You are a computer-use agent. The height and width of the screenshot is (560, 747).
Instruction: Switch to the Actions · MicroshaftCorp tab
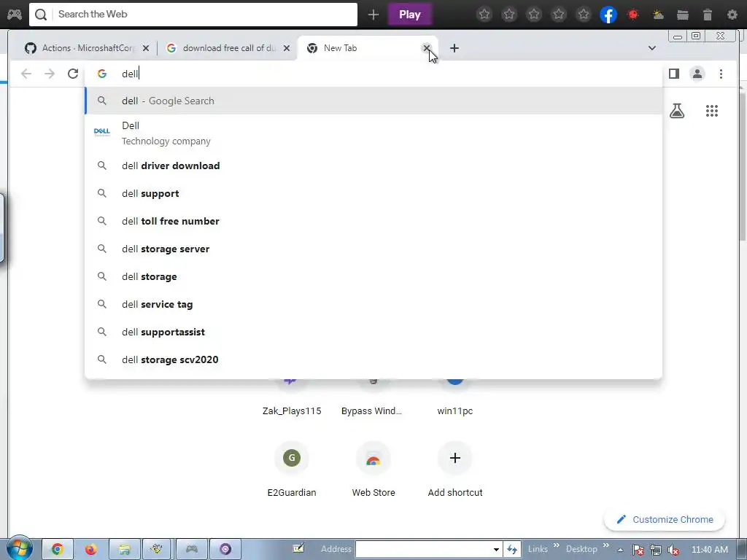coord(86,48)
